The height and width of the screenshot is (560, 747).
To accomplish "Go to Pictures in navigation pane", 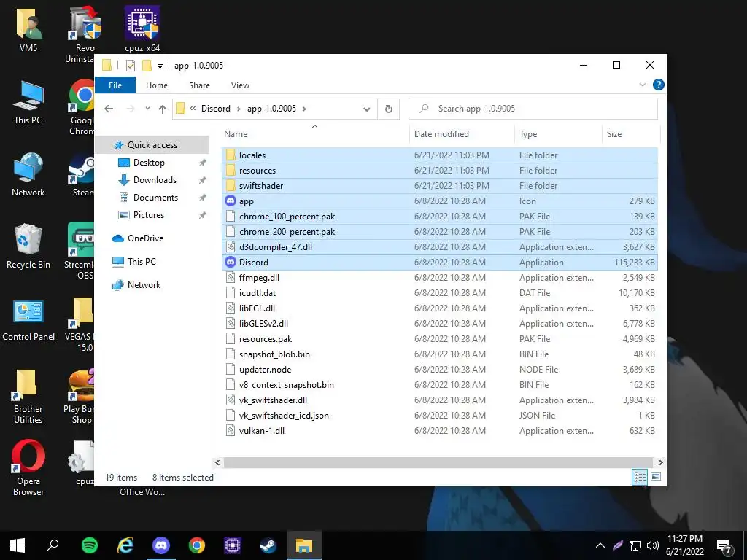I will pos(149,215).
